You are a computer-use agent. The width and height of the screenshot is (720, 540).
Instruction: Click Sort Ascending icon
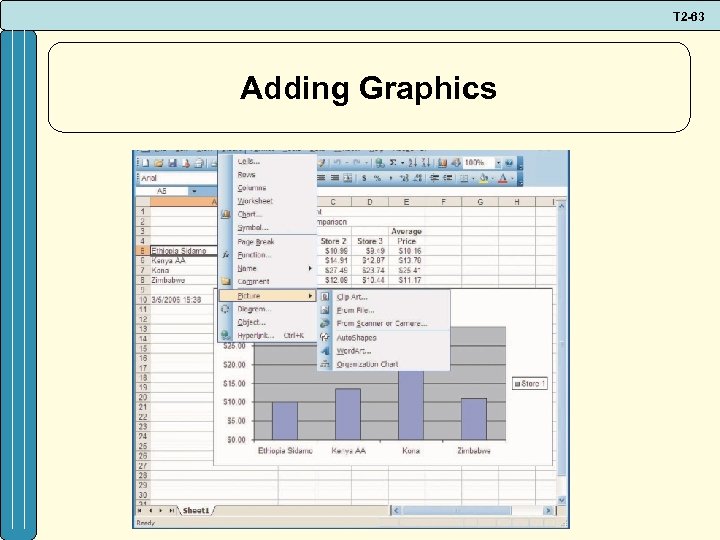point(412,163)
